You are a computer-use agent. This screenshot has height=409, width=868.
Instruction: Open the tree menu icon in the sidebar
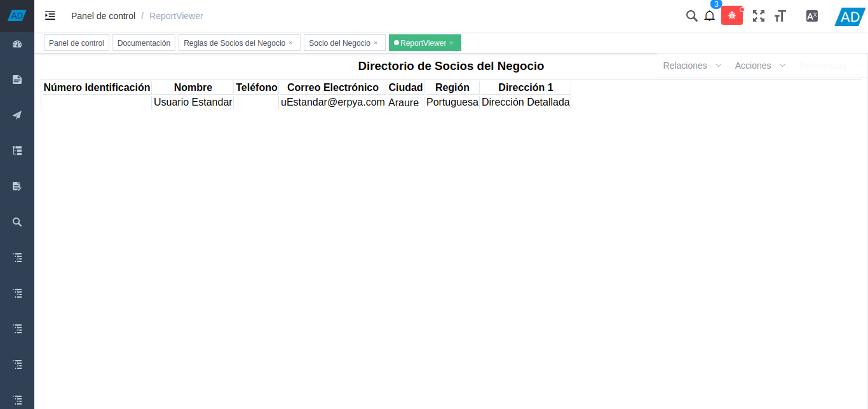pos(17,151)
